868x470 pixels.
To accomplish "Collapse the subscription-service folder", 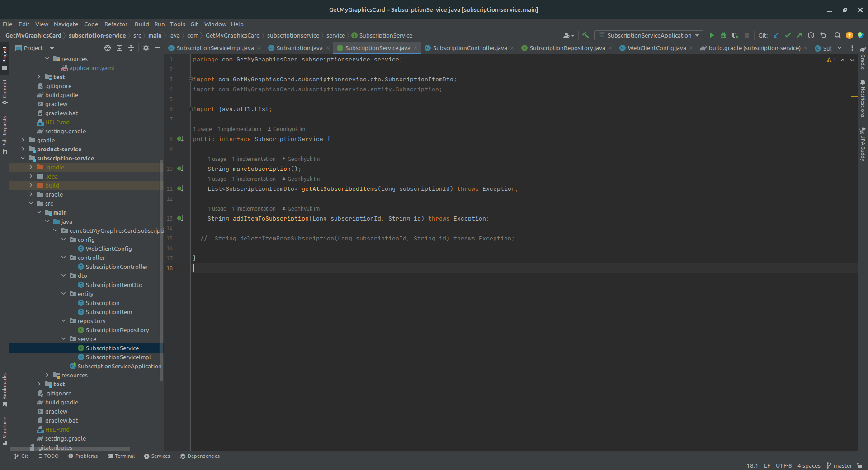I will pyautogui.click(x=23, y=158).
